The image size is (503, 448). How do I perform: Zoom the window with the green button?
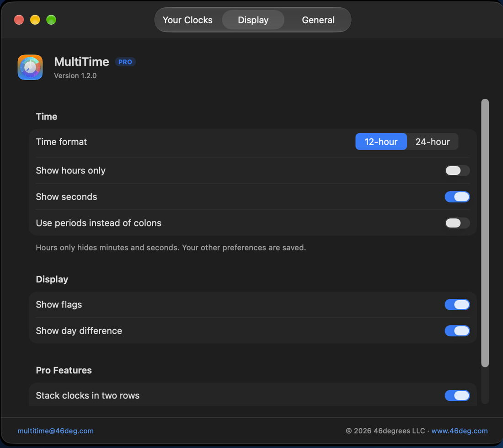click(x=51, y=20)
